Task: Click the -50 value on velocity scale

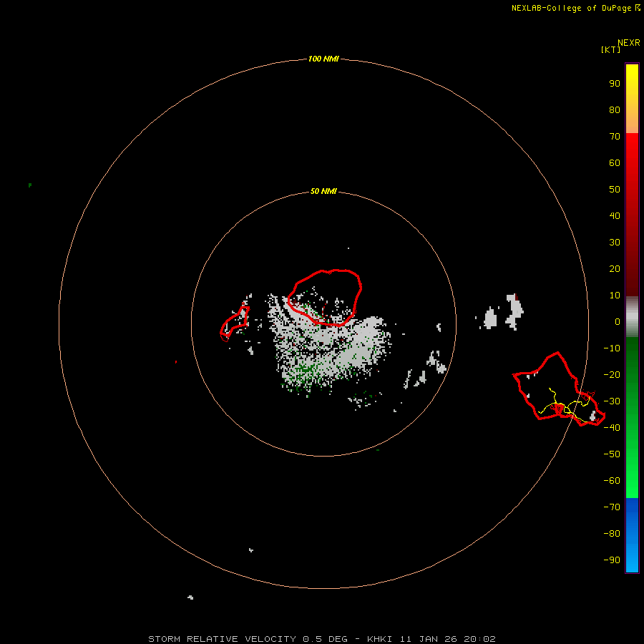Action: (612, 454)
